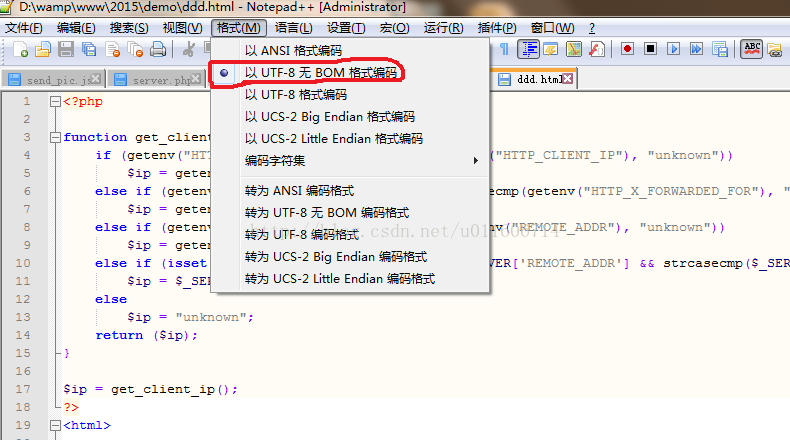Collapse the <?php fold on line 1
790x440 pixels.
click(x=55, y=101)
